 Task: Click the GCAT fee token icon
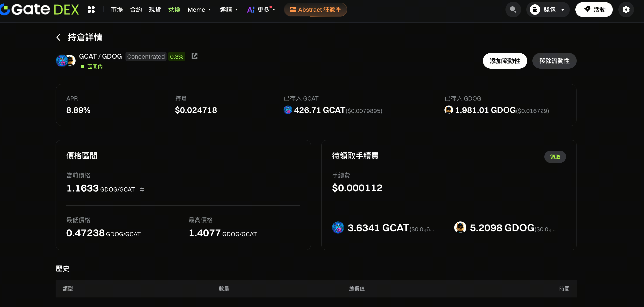click(x=338, y=228)
